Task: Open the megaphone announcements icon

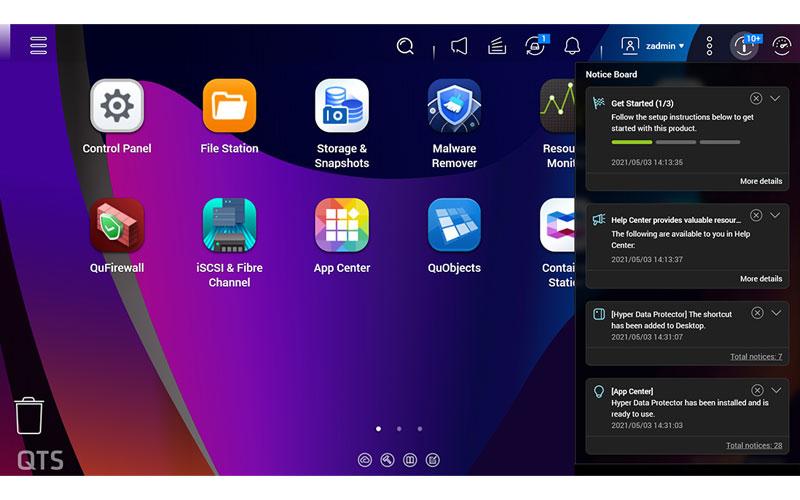Action: [459, 46]
